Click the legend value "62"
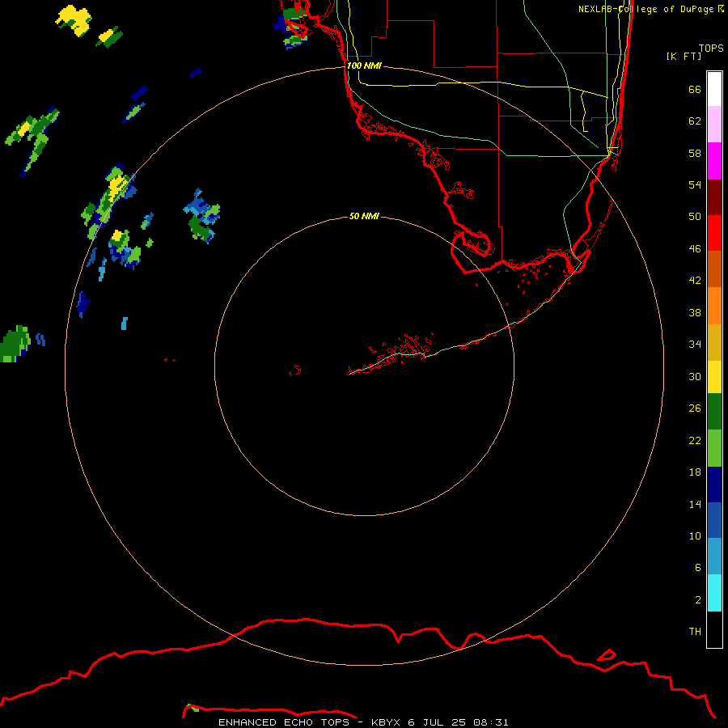The width and height of the screenshot is (728, 728). coord(695,121)
